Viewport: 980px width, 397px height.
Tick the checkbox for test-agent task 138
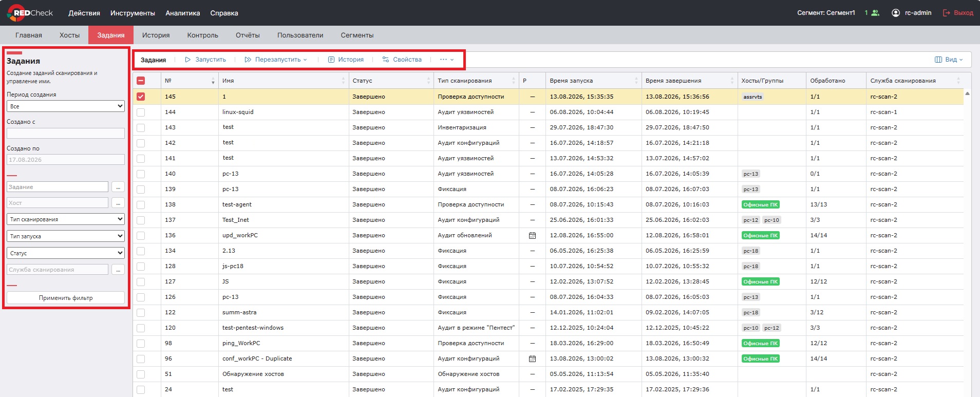141,204
